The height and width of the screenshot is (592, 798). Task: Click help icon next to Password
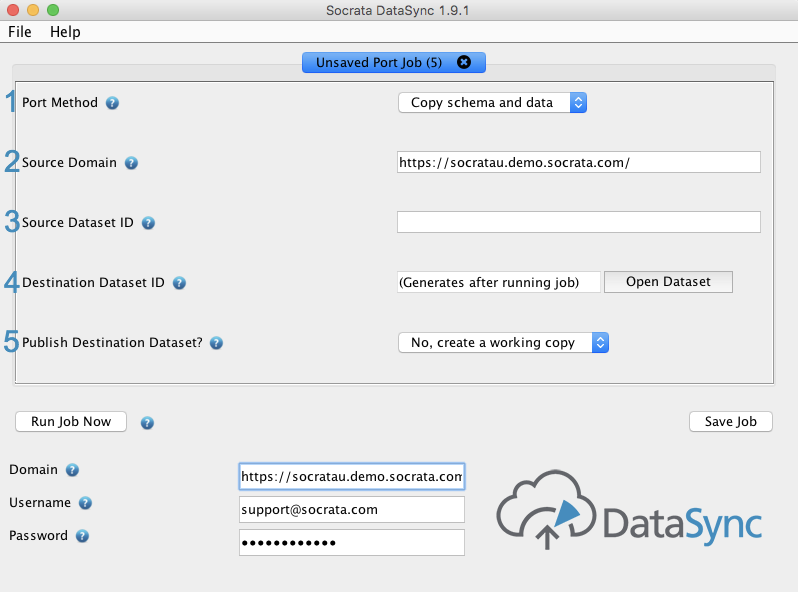82,536
